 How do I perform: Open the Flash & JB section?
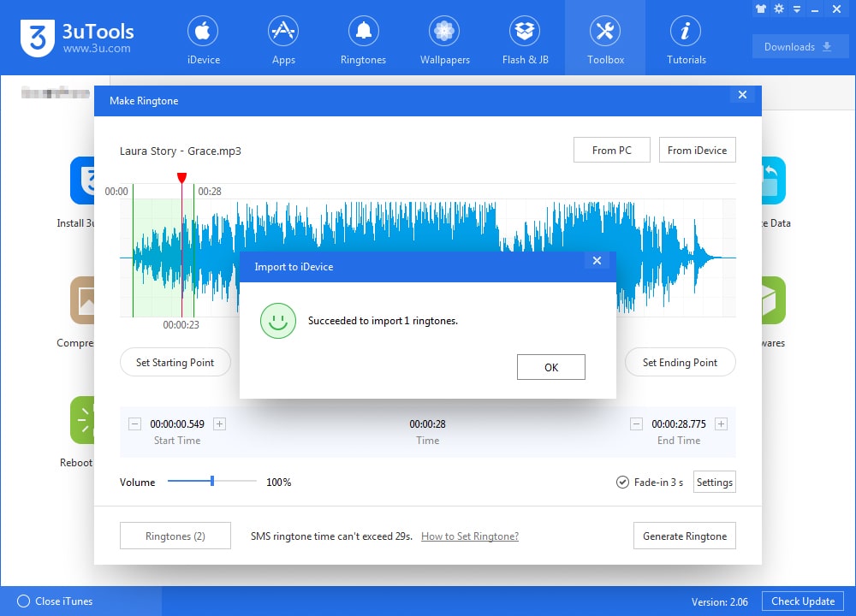pyautogui.click(x=525, y=38)
